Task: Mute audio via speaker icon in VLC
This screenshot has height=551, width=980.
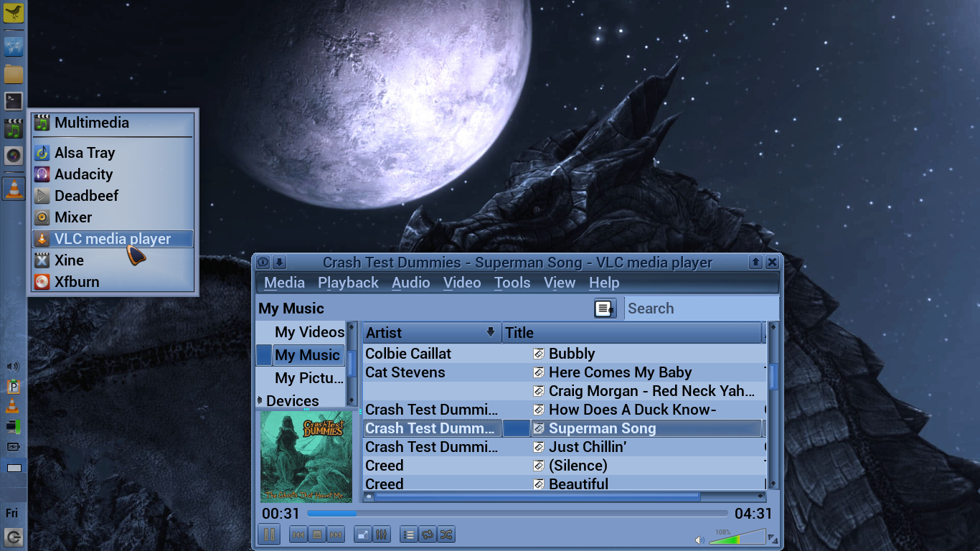Action: tap(699, 540)
